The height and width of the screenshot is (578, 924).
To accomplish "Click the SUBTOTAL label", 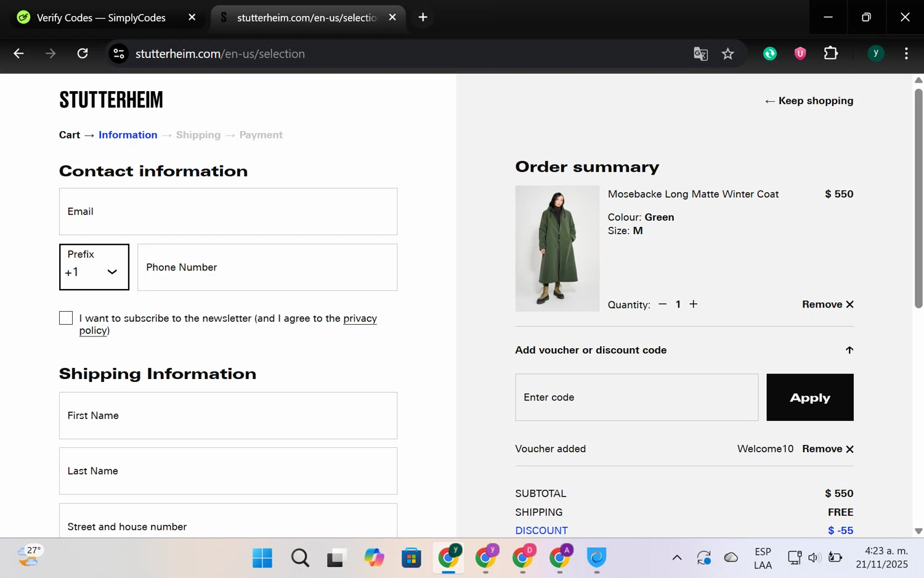I will (541, 494).
